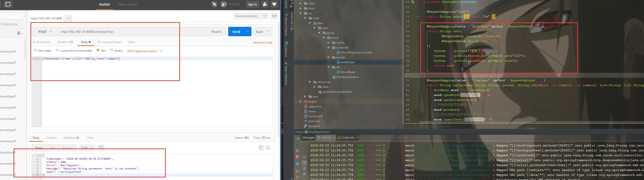Click the request body JSON editor line
Image resolution: width=644 pixels, height=180 pixels.
tap(157, 59)
